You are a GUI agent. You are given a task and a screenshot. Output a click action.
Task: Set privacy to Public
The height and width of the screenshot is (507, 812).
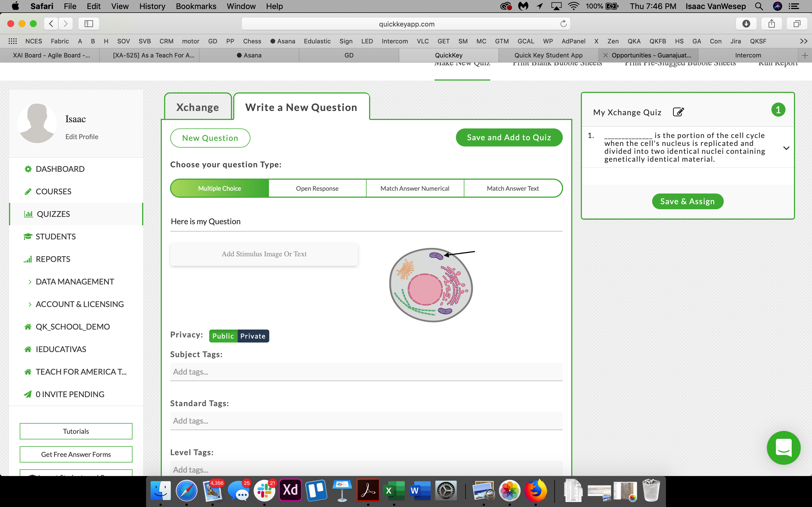pos(223,336)
